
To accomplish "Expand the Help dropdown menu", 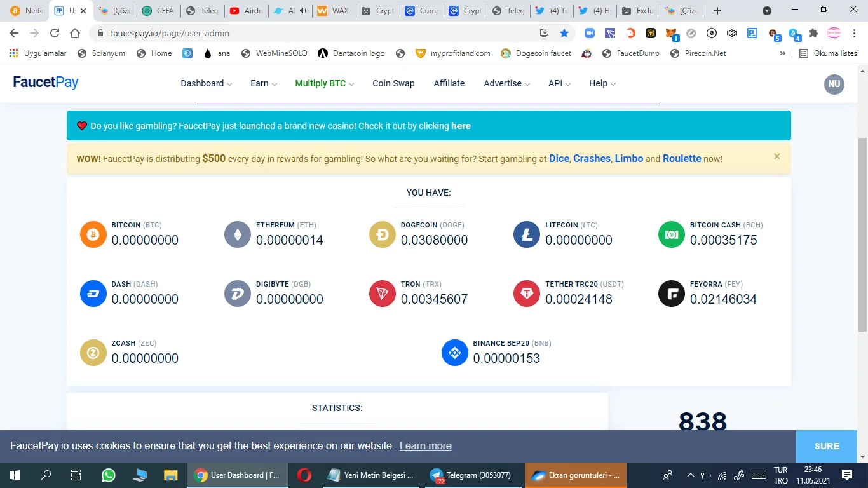I will 602,83.
